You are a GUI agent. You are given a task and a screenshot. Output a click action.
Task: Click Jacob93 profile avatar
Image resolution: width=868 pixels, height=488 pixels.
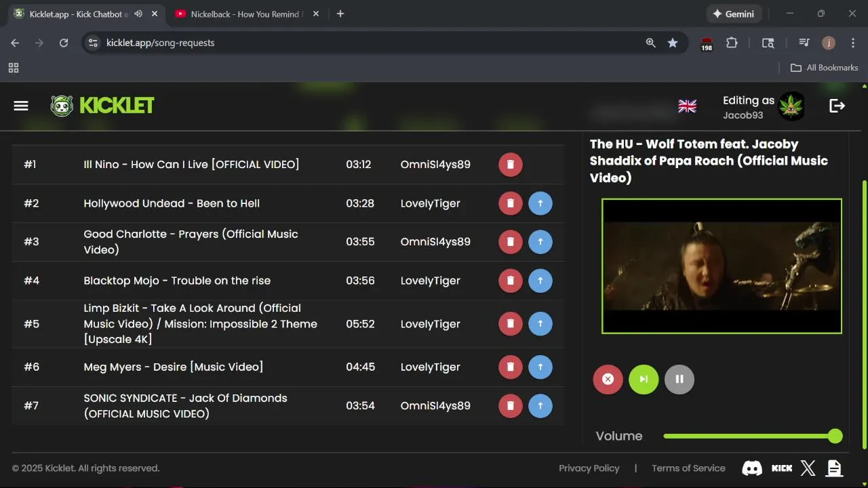click(791, 106)
